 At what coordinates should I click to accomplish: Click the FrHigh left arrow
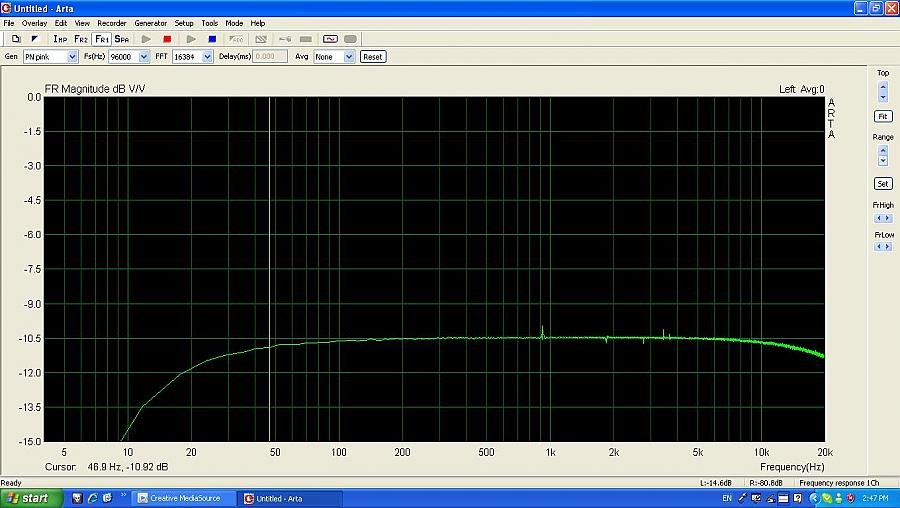tap(878, 218)
